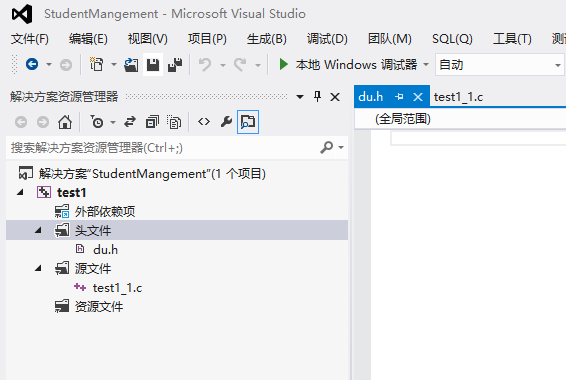This screenshot has height=380, width=566.
Task: Switch to the test1_1.c editor tab
Action: [458, 97]
